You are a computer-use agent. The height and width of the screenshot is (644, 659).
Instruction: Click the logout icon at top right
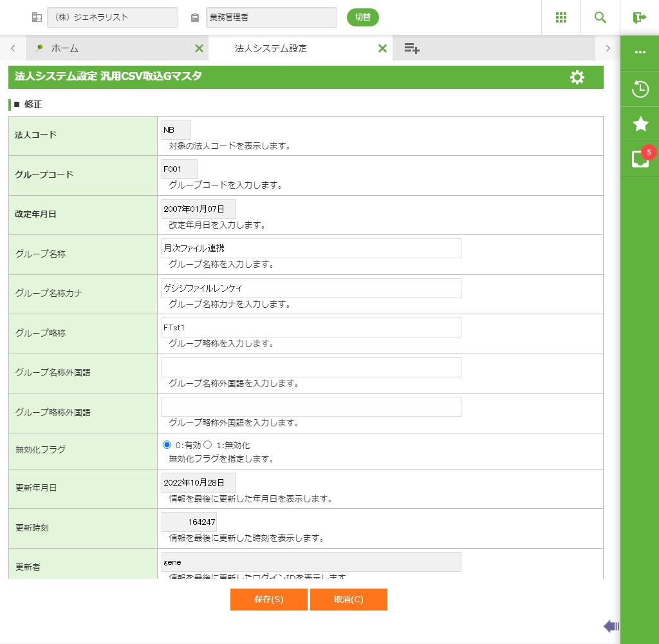click(639, 17)
